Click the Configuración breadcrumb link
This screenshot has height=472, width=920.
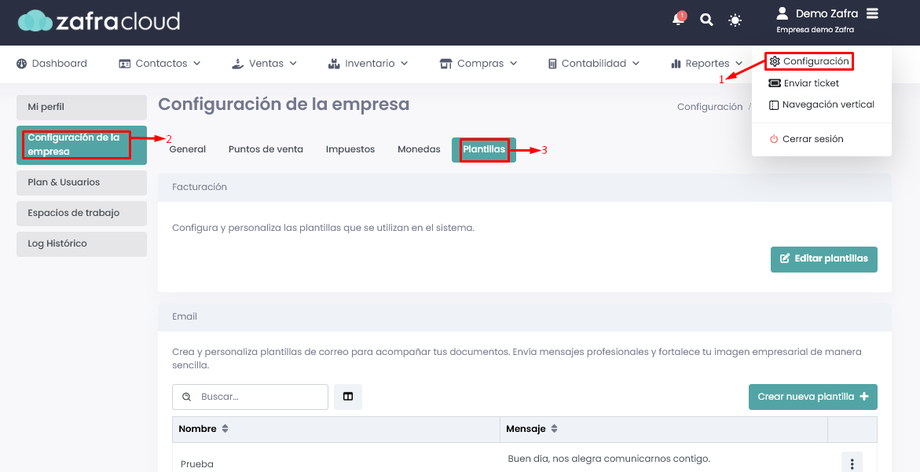pyautogui.click(x=709, y=107)
